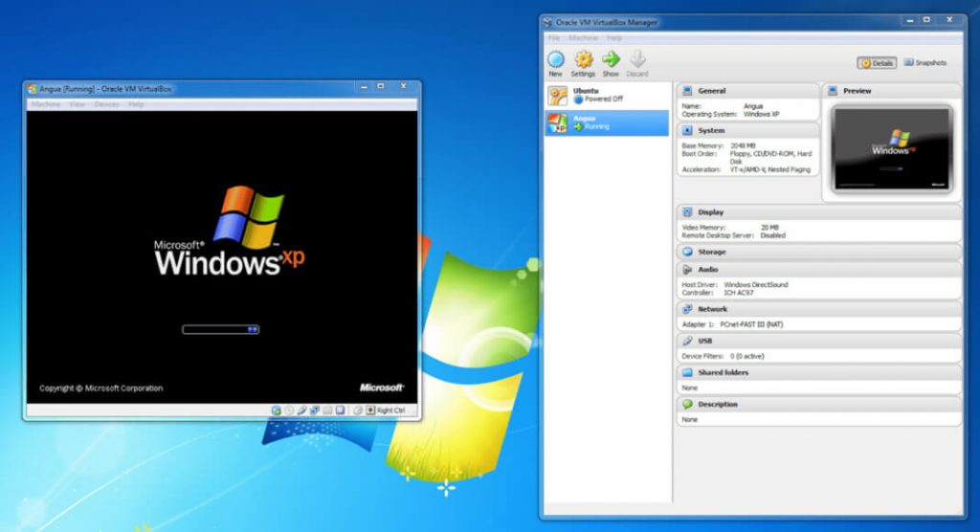Click 'VT-x/AMD-V, Nested Paging' acceleration value
Screen dimensions: 980x532
coord(770,169)
